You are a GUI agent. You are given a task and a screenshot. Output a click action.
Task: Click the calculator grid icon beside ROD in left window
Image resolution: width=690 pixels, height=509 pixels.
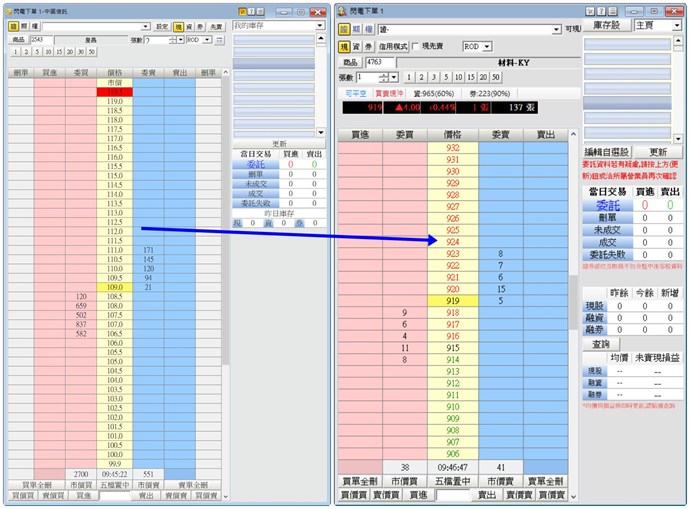pos(220,40)
